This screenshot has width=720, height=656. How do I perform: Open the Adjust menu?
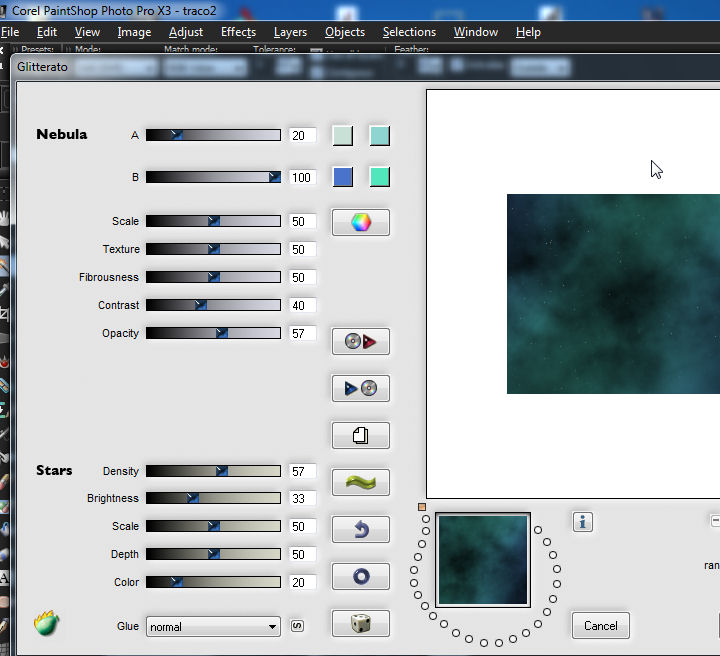click(186, 32)
